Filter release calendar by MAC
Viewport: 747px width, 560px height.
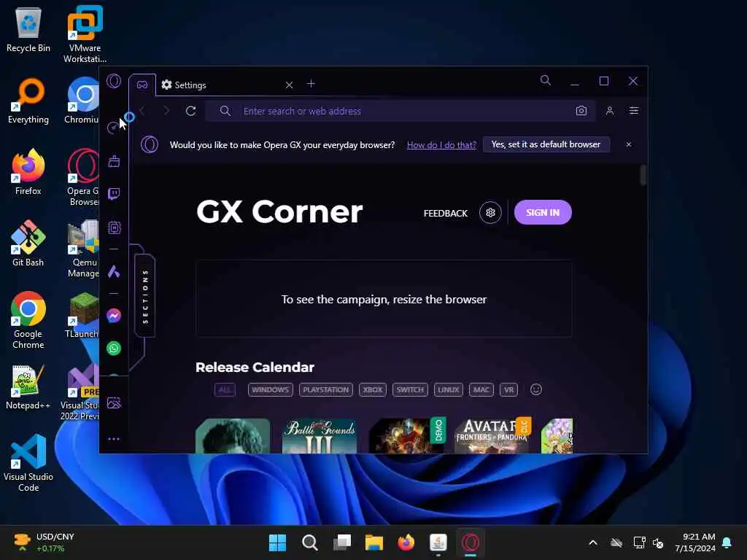pos(481,389)
